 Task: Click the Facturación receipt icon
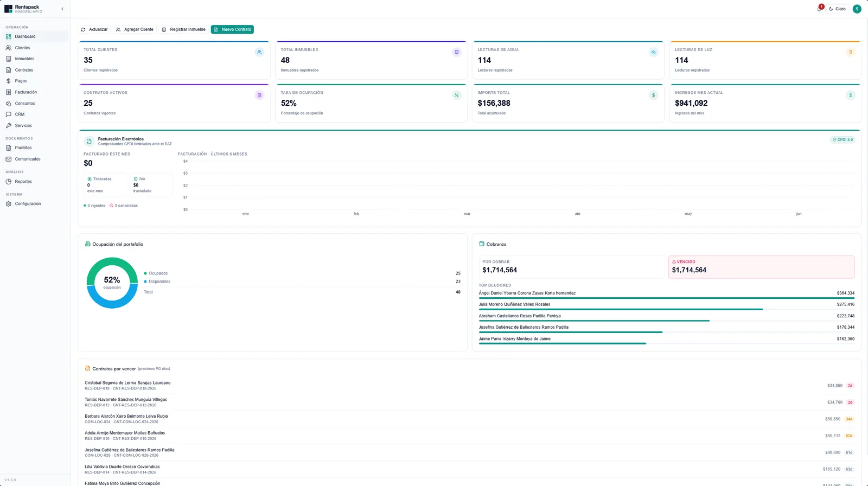click(9, 92)
